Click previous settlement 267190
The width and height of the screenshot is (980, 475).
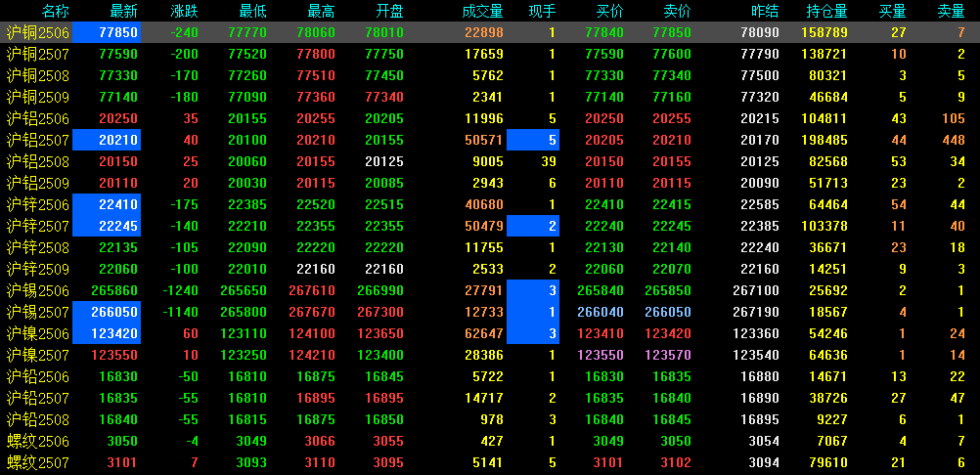[756, 313]
